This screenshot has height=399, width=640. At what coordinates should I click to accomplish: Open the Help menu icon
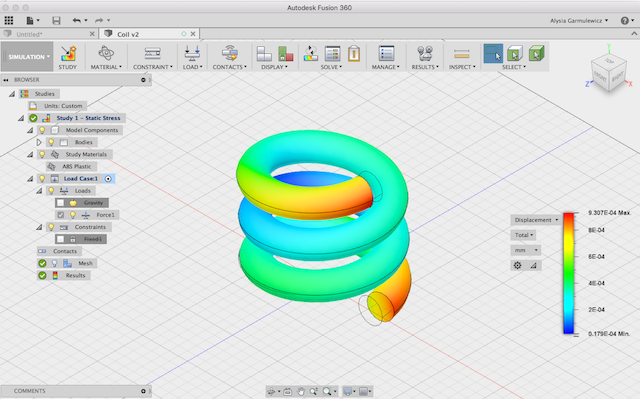624,20
